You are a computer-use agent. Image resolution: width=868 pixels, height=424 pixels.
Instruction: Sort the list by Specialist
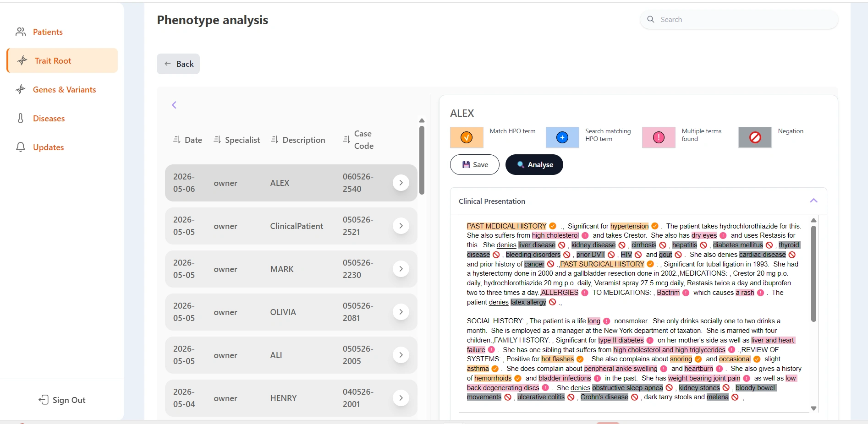point(236,140)
